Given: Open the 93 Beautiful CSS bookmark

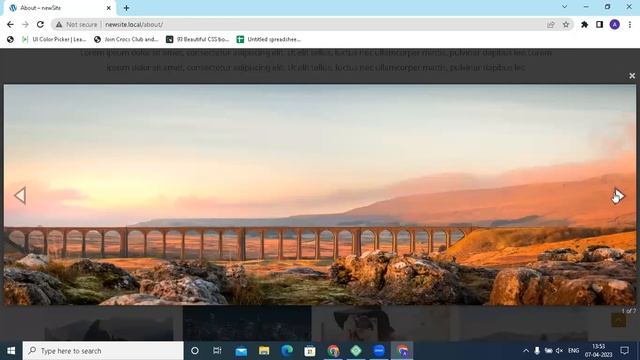Looking at the screenshot, I should click(x=198, y=39).
